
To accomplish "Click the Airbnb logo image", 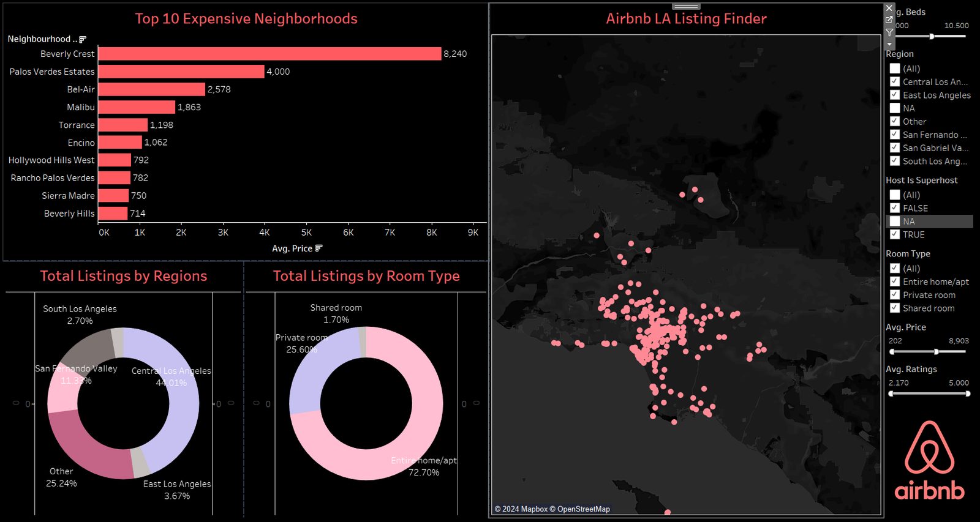I will [929, 460].
